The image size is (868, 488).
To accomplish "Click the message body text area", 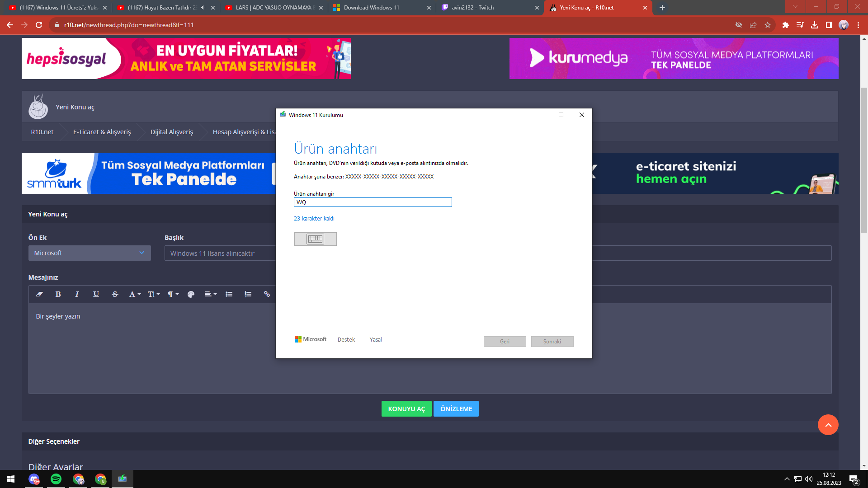I will 430,348.
